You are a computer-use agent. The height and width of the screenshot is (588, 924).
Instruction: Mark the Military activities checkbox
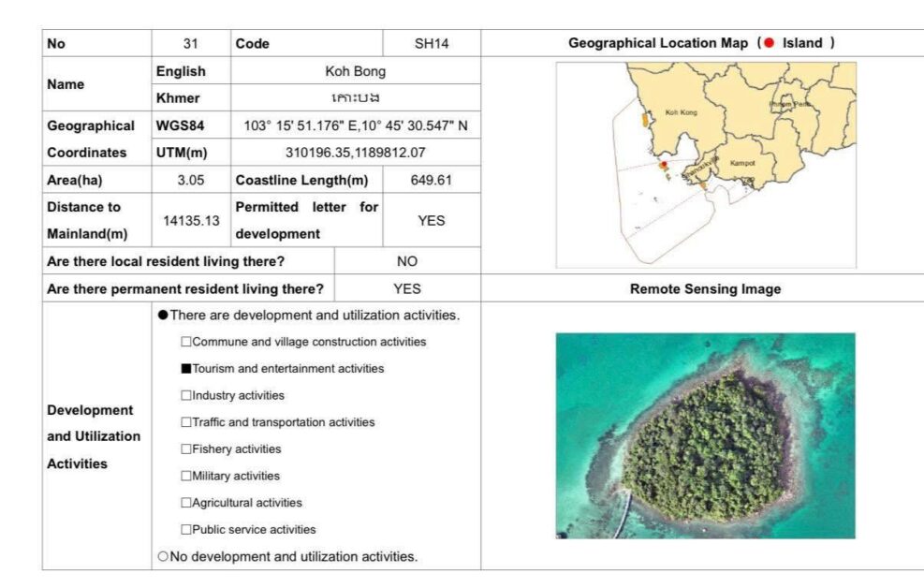tap(186, 476)
